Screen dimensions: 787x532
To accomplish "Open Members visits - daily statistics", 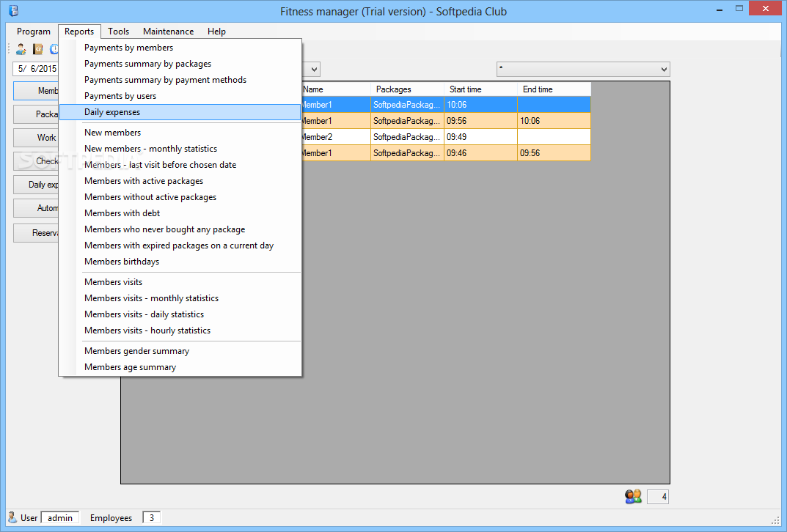I will [x=180, y=314].
